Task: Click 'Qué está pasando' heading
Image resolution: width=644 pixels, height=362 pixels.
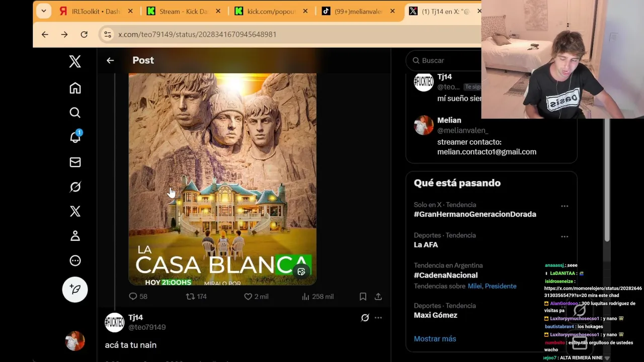Action: 457,183
